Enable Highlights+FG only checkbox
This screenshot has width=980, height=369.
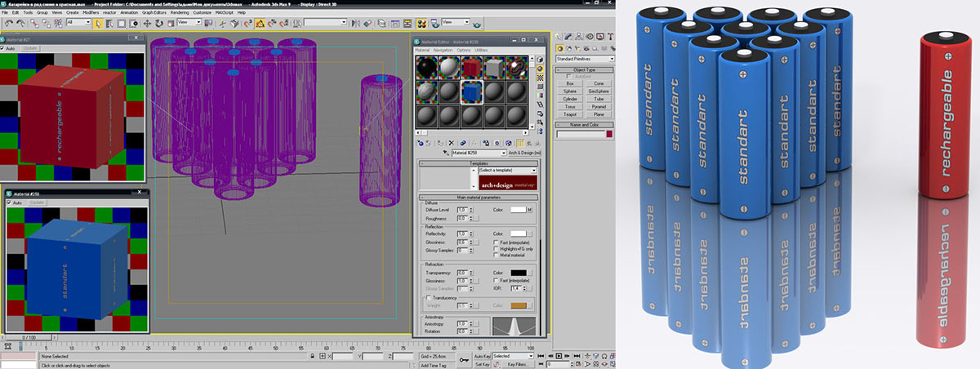[496, 249]
